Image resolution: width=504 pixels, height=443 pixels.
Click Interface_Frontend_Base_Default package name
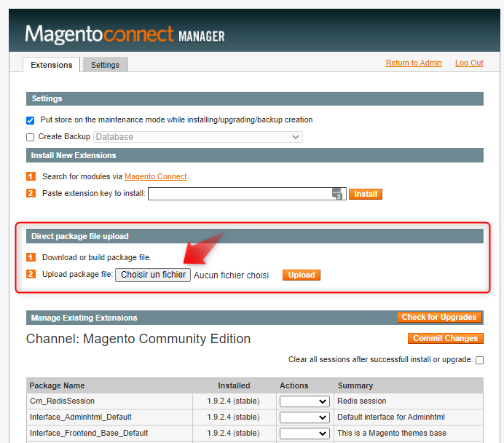tap(89, 433)
